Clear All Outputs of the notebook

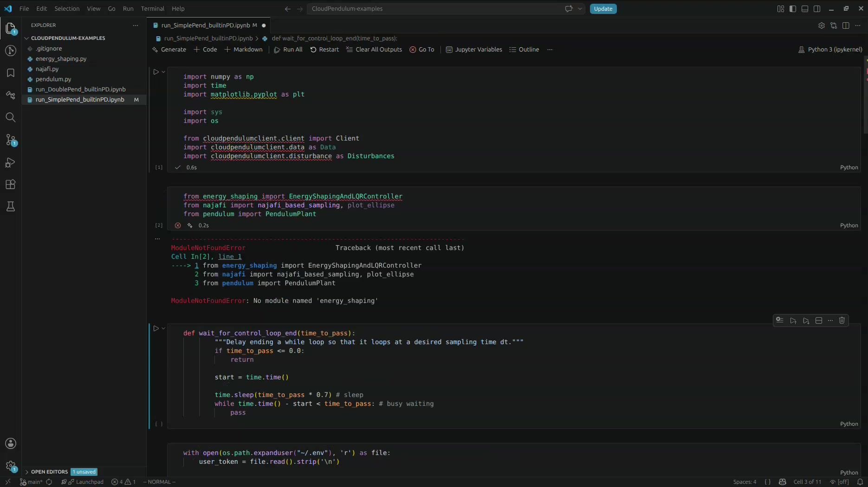point(374,50)
